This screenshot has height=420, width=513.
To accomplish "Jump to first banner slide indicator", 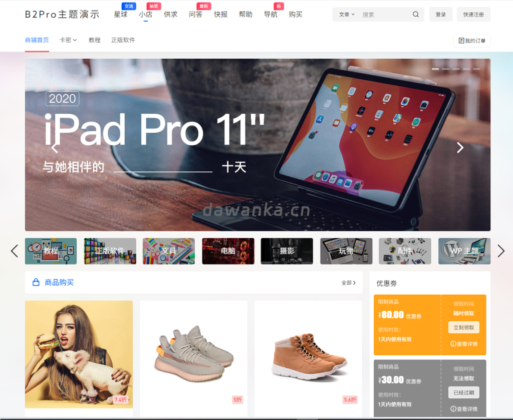I will point(435,69).
